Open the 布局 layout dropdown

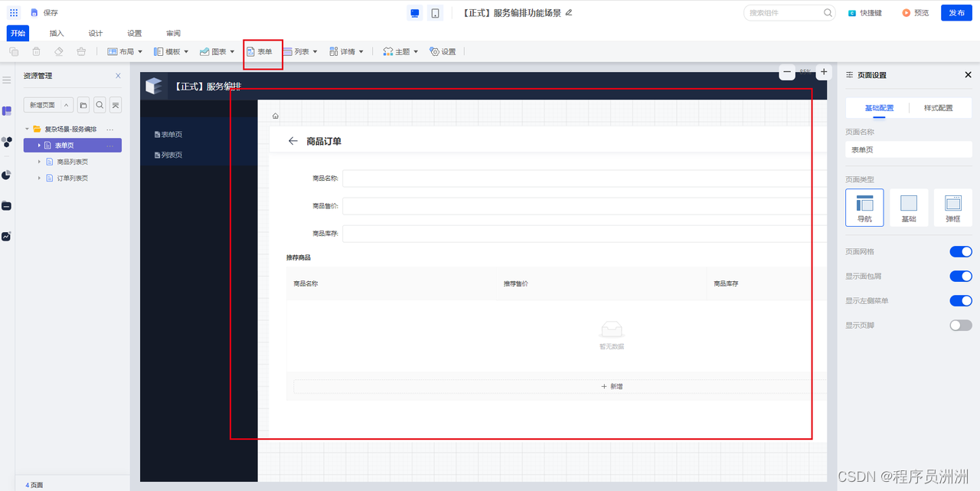point(125,51)
